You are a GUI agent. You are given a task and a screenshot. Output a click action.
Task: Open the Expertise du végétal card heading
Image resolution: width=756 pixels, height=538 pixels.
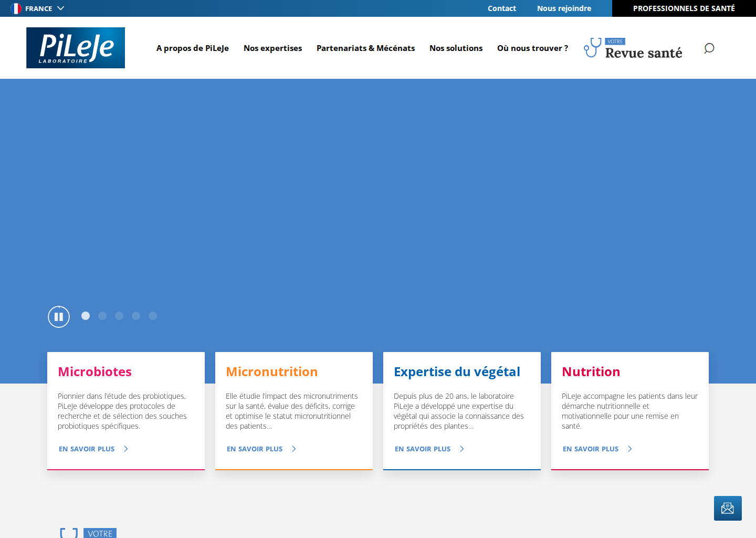[457, 372]
